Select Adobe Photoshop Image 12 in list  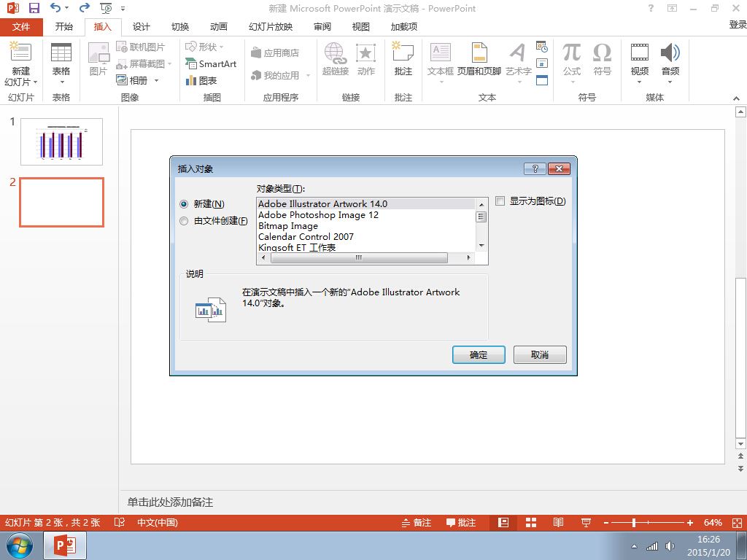tap(318, 215)
